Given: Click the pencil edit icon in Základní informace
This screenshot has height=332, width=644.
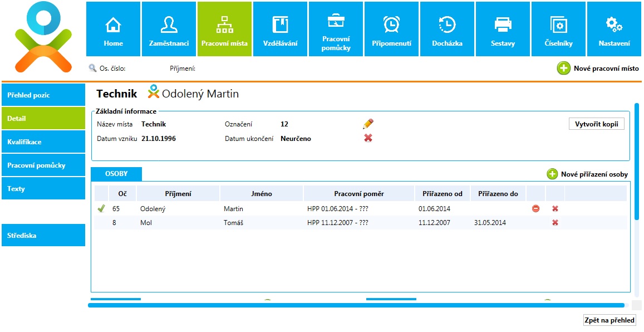Looking at the screenshot, I should (x=368, y=124).
